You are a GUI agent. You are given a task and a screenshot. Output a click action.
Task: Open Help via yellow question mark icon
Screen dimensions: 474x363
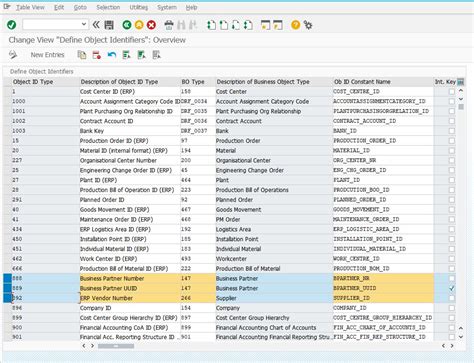[295, 25]
